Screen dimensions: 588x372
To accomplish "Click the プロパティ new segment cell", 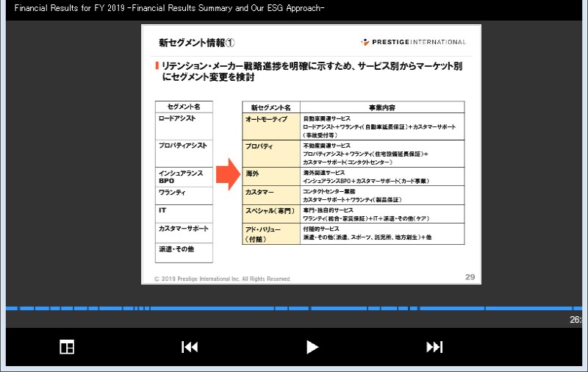I will click(x=271, y=154).
